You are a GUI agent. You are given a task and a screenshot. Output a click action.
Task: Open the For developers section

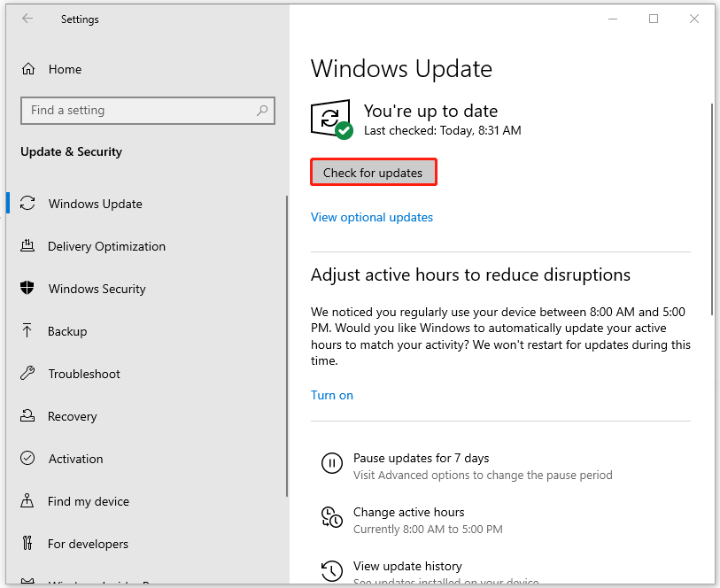coord(88,544)
